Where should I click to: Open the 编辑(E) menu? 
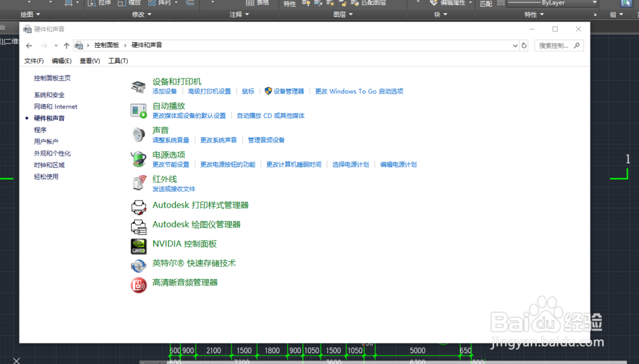61,61
